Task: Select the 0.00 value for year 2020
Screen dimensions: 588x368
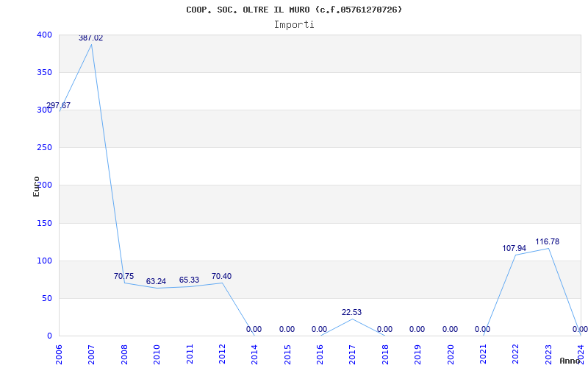Action: [450, 330]
